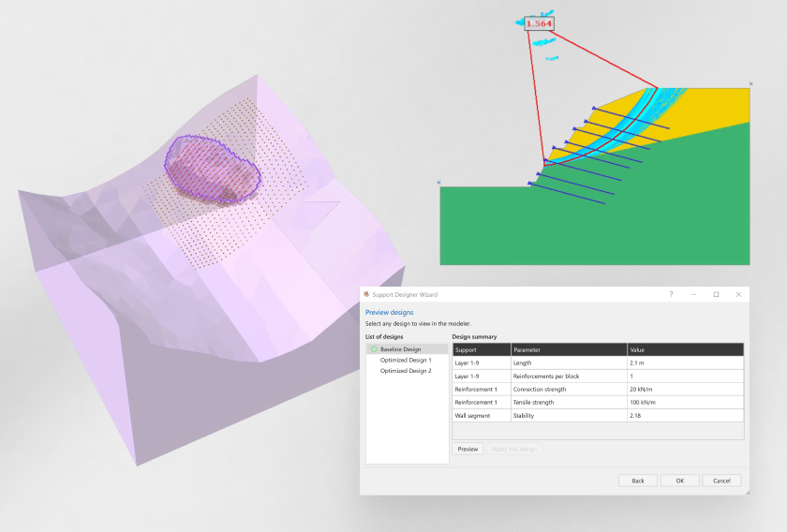Click the Cancel button
This screenshot has width=787, height=532.
[x=720, y=480]
